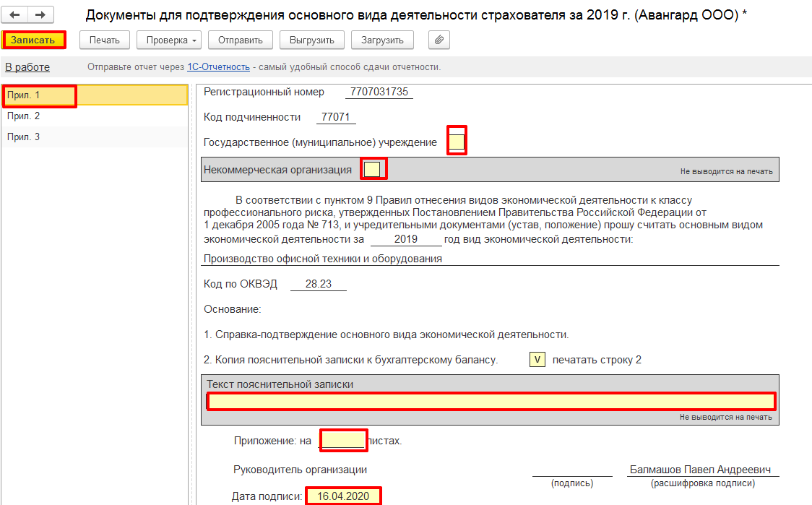Click the Печать button
This screenshot has width=812, height=505.
pos(105,40)
